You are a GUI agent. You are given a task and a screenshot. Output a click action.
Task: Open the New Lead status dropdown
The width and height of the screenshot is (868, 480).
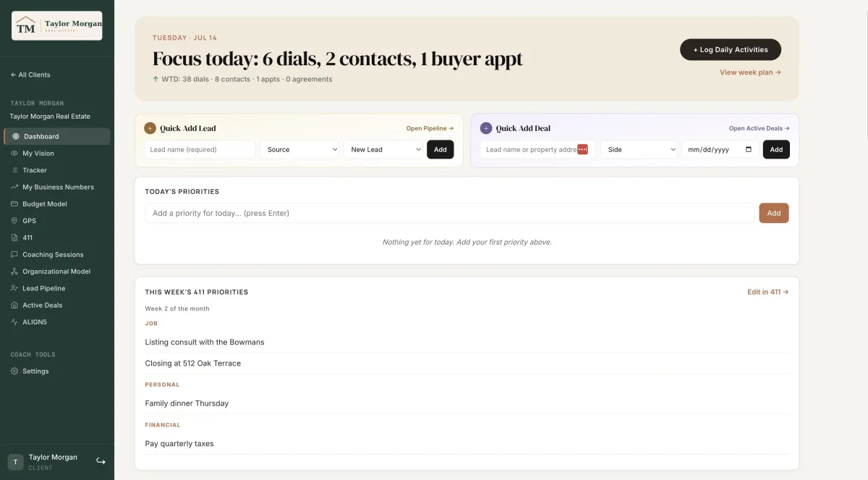tap(383, 149)
